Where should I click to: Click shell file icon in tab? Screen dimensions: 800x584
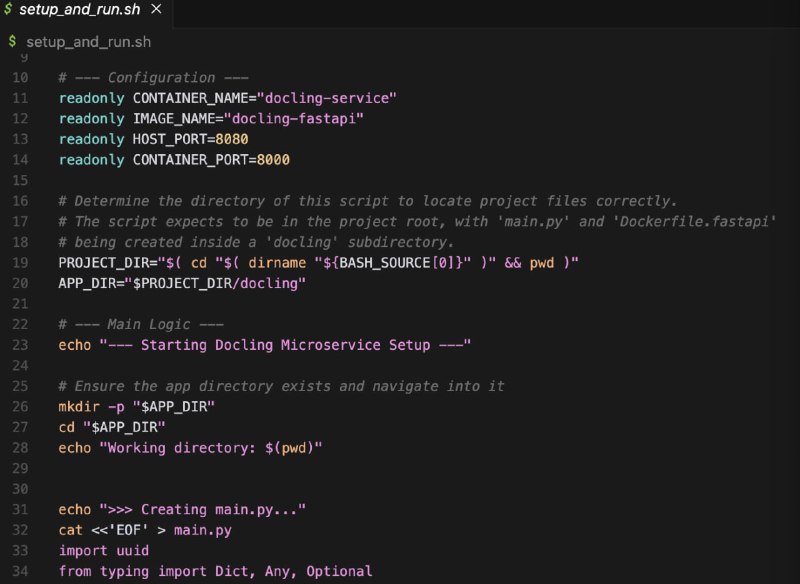8,9
